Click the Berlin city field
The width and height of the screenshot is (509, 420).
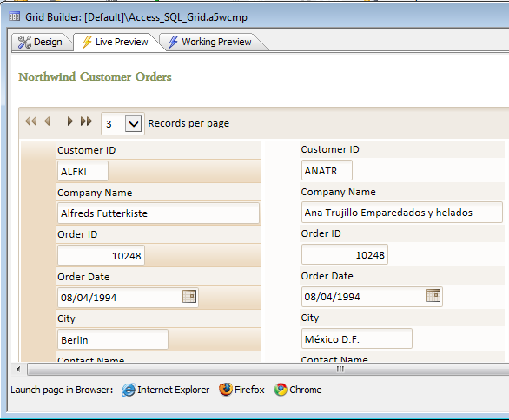tap(113, 339)
